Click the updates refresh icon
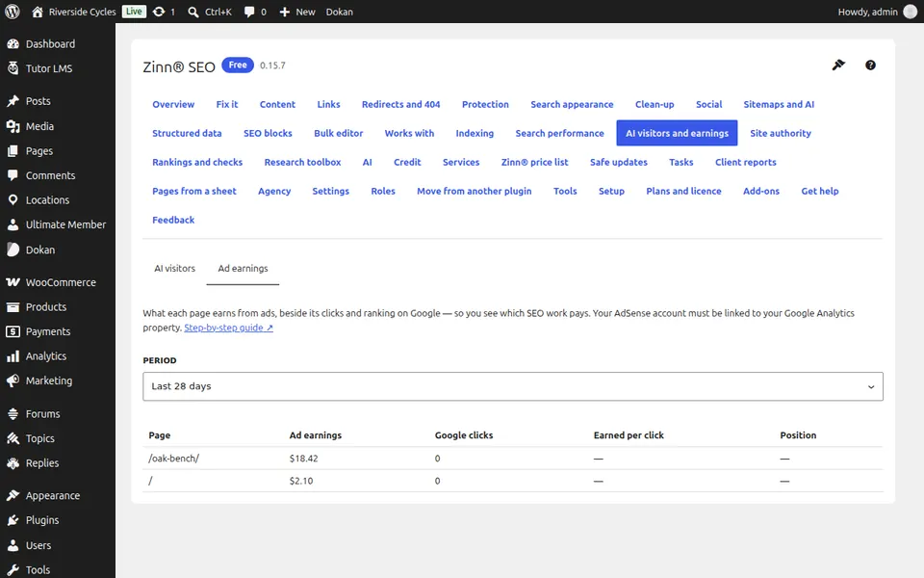The height and width of the screenshot is (578, 924). tap(159, 12)
